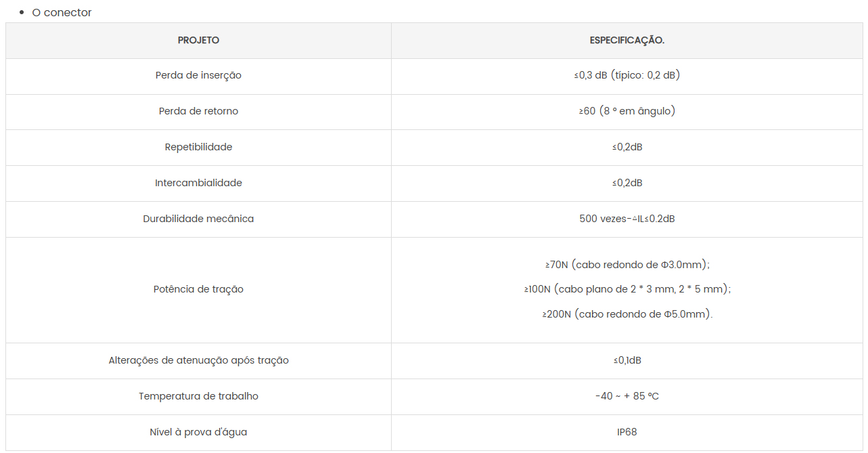This screenshot has width=868, height=453.
Task: Click the IP68 rating cell
Action: [626, 432]
